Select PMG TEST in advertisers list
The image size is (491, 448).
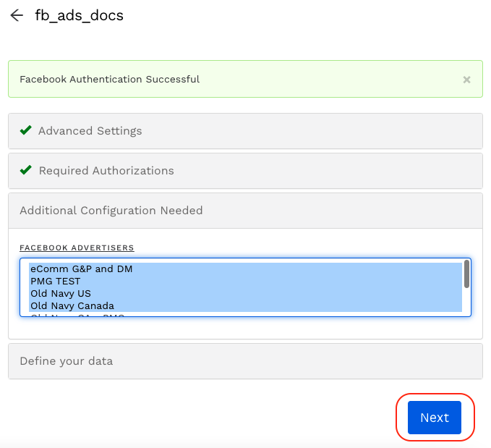click(55, 282)
